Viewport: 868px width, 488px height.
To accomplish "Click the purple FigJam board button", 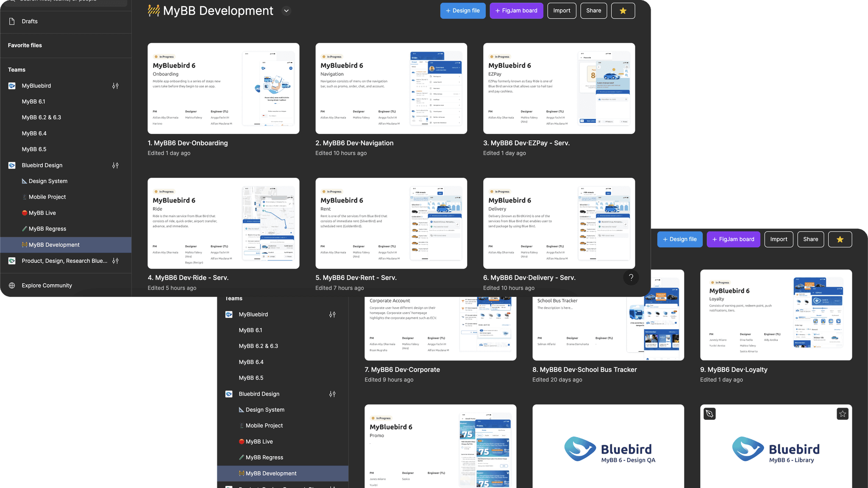I will point(516,11).
